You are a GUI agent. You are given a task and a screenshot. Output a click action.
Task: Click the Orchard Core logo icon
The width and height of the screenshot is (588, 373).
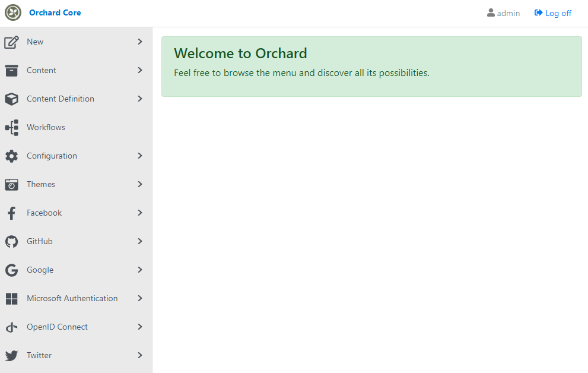click(x=12, y=12)
